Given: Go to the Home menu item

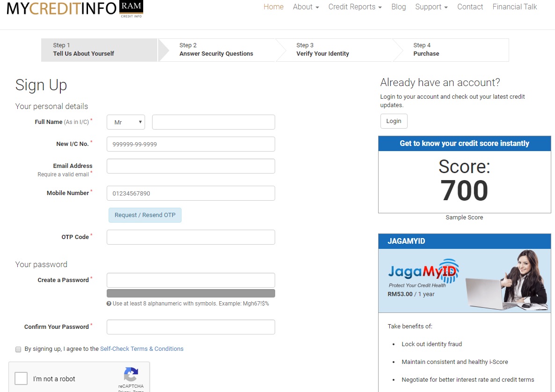Looking at the screenshot, I should [273, 7].
